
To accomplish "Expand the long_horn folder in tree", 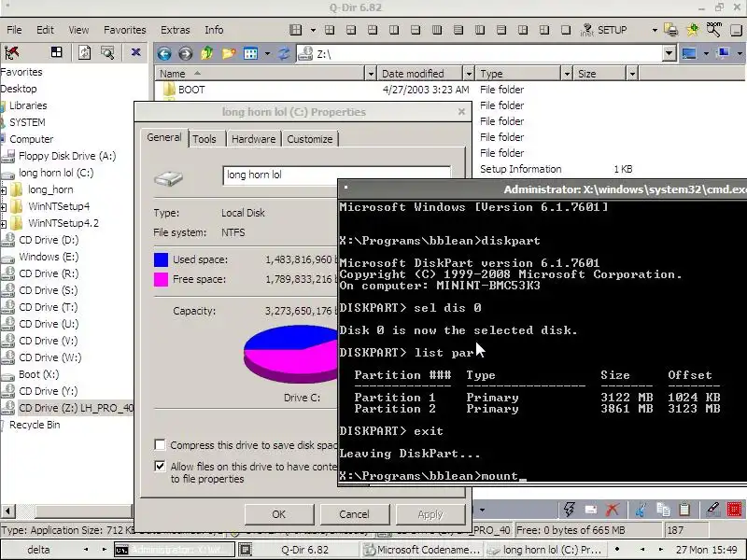I will click(x=3, y=190).
